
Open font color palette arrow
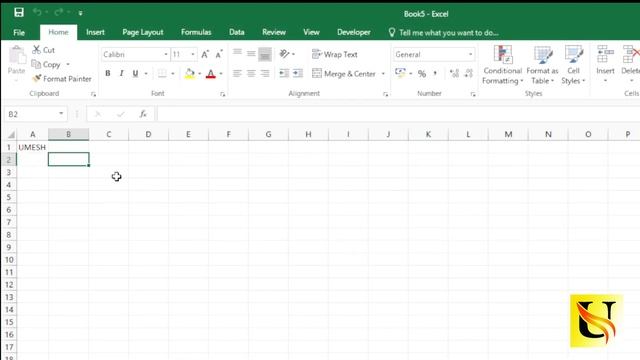(x=221, y=73)
